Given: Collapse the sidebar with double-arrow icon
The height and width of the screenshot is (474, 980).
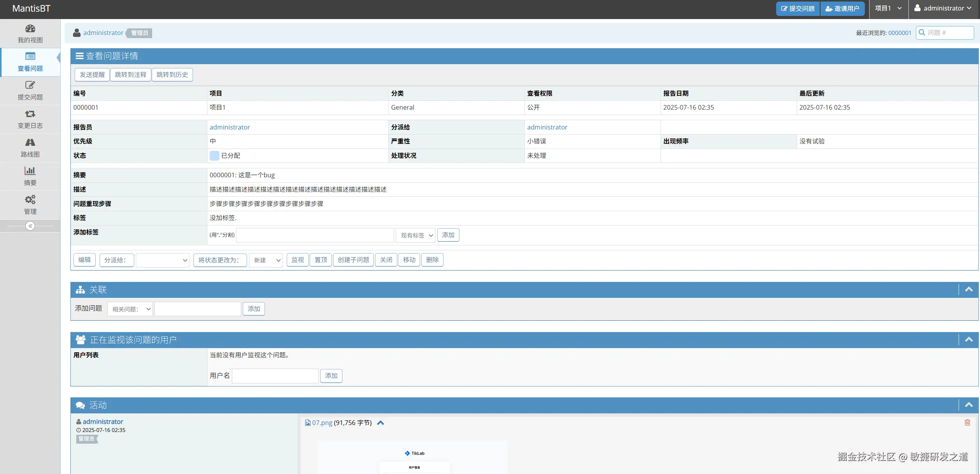Looking at the screenshot, I should click(x=30, y=226).
